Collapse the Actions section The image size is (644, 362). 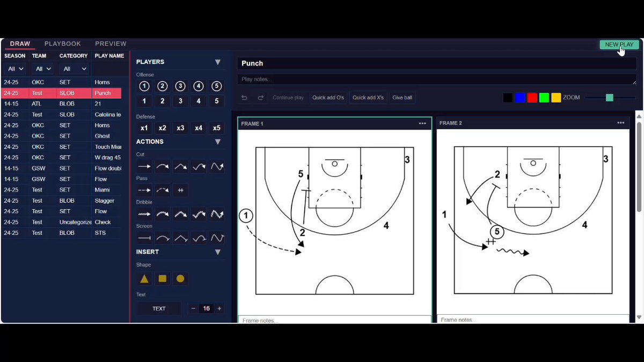[x=218, y=142]
